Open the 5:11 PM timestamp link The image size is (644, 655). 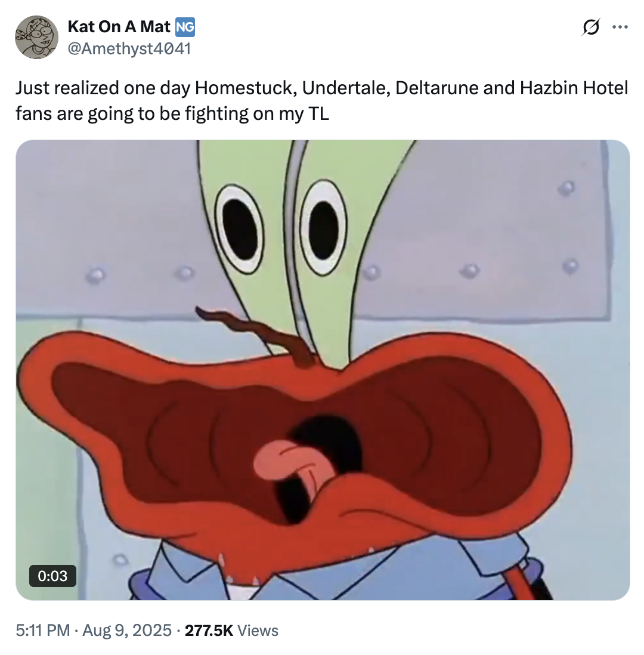(42, 631)
